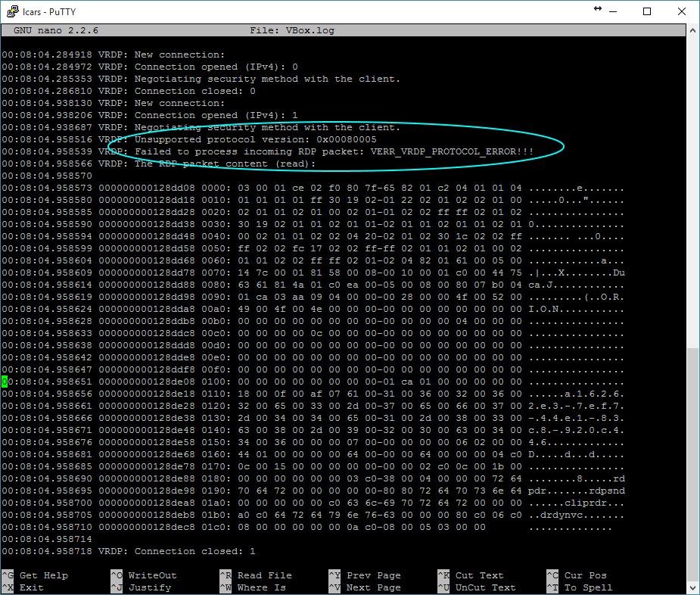700x595 pixels.
Task: Maximize the PuTTY window
Action: point(647,11)
